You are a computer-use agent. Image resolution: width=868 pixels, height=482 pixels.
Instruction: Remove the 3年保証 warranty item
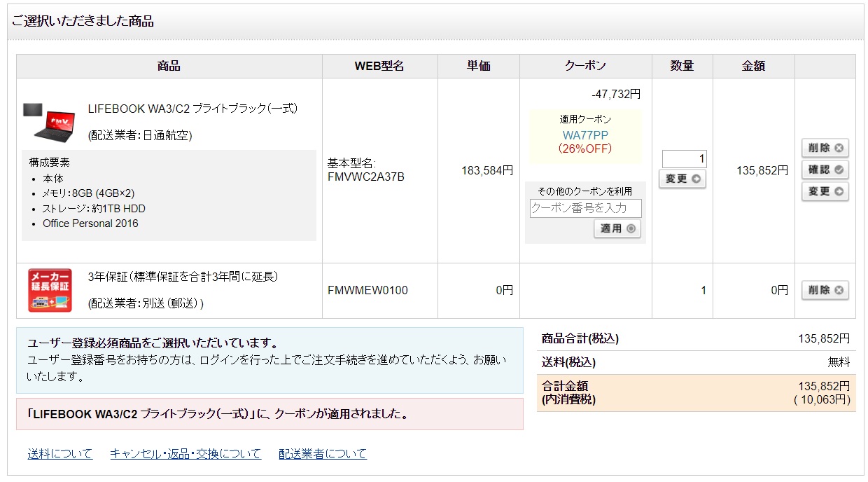coord(825,290)
